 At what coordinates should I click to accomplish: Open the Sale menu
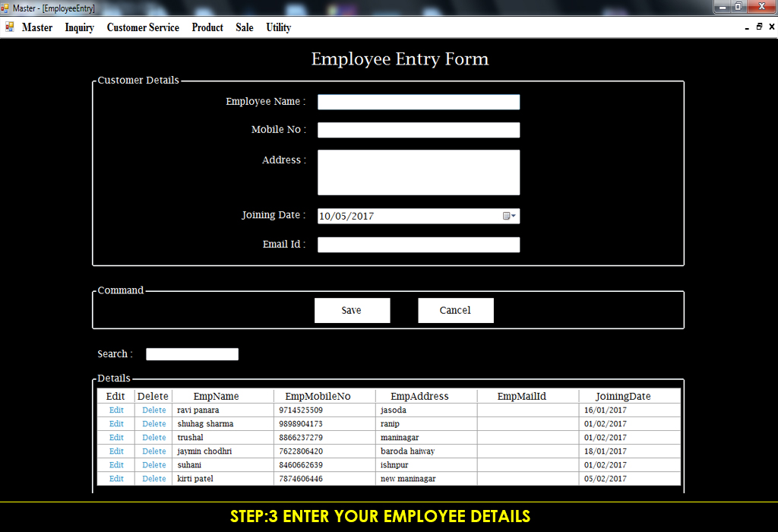tap(245, 27)
